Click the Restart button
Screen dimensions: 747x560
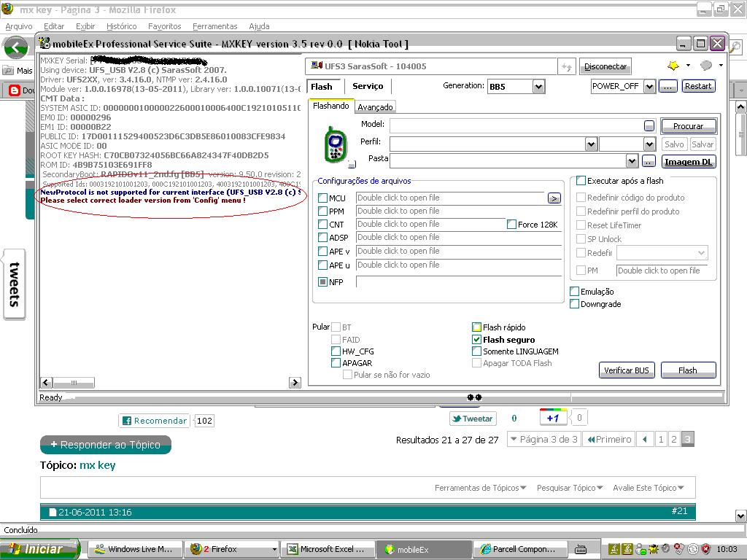698,86
